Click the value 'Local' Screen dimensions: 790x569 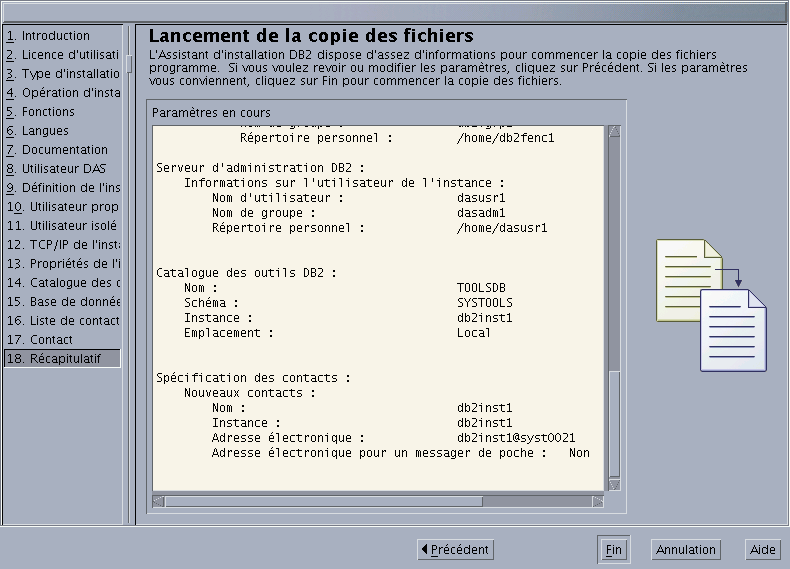coord(474,333)
